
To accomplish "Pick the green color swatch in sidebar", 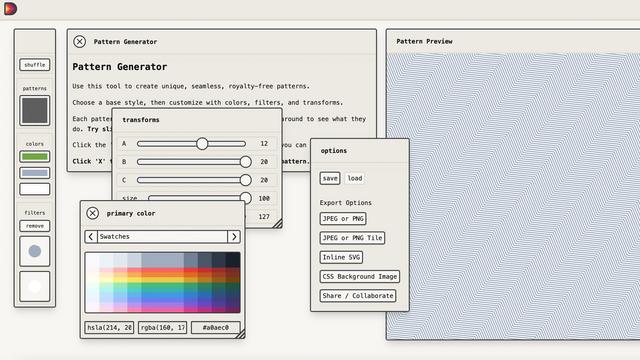I will (35, 156).
